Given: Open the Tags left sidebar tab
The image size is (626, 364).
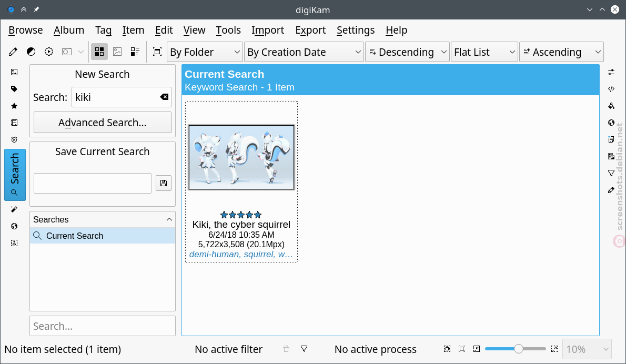Looking at the screenshot, I should point(14,89).
